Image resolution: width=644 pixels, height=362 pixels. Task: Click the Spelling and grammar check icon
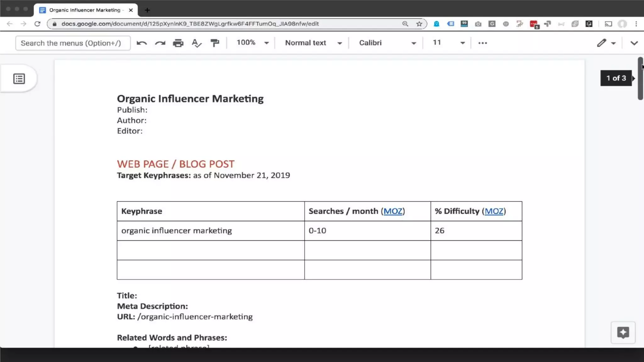coord(197,43)
